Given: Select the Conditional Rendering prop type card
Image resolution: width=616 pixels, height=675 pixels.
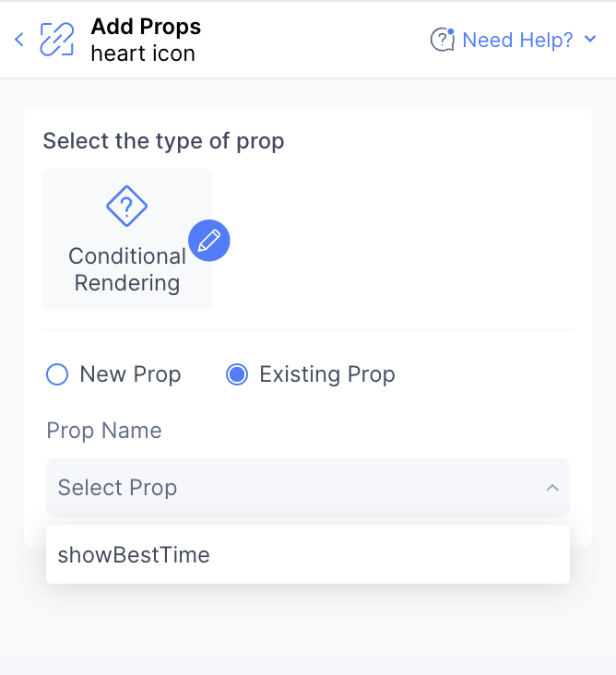Looking at the screenshot, I should coord(127,240).
